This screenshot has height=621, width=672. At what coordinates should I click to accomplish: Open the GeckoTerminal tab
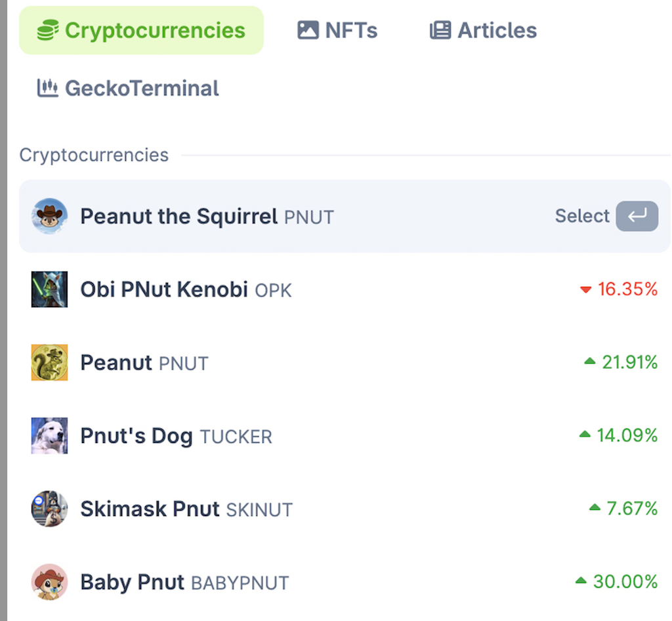pos(128,88)
